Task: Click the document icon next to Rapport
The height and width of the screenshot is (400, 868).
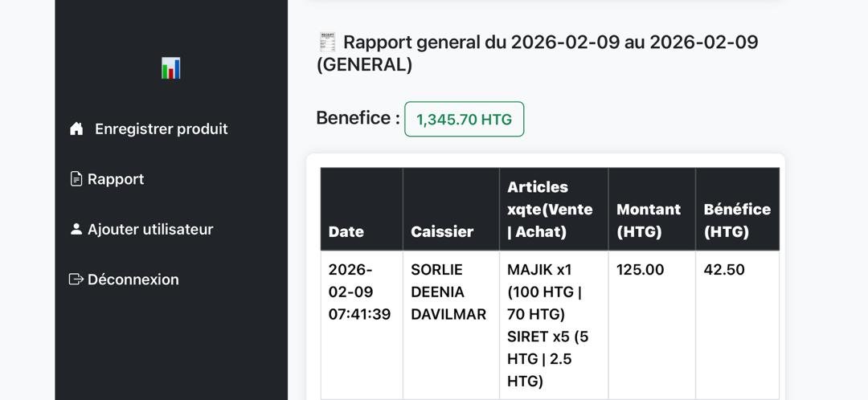Action: pyautogui.click(x=76, y=179)
